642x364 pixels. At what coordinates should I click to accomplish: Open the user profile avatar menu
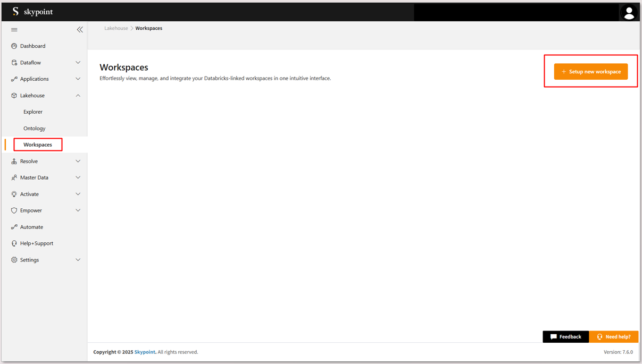point(629,13)
